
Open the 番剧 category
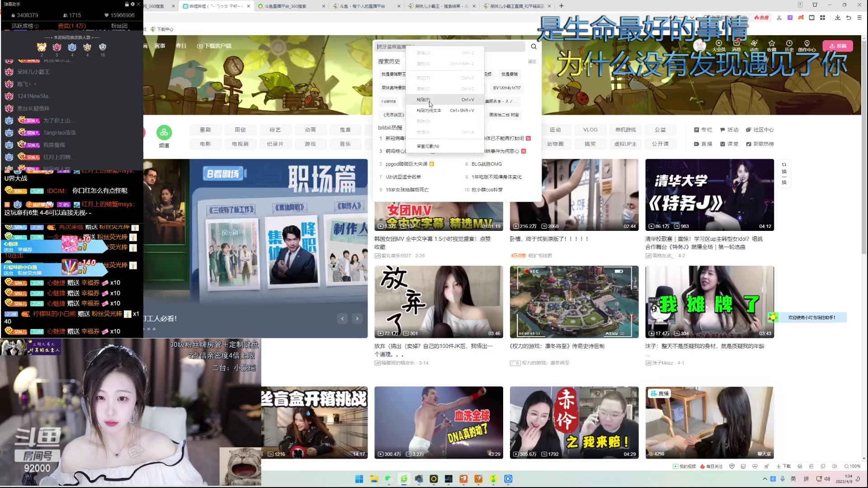coord(205,130)
